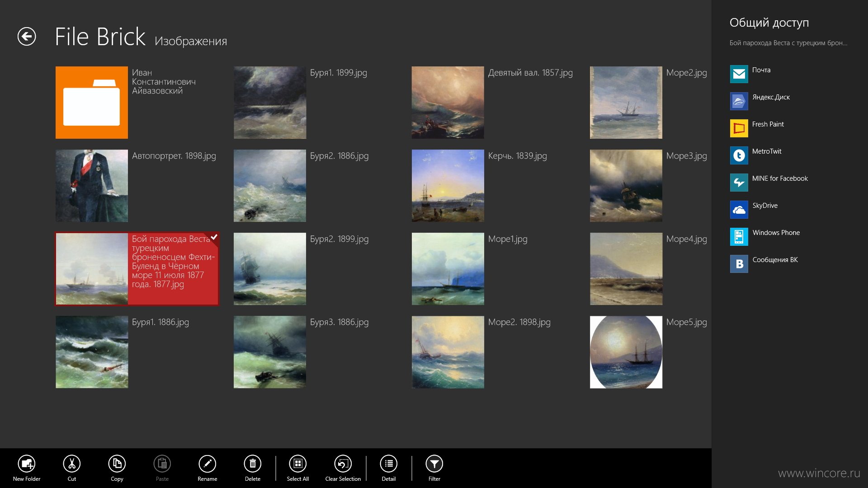The width and height of the screenshot is (868, 488).
Task: Select the Буря2. 1899.jpg thumbnail
Action: 270,269
